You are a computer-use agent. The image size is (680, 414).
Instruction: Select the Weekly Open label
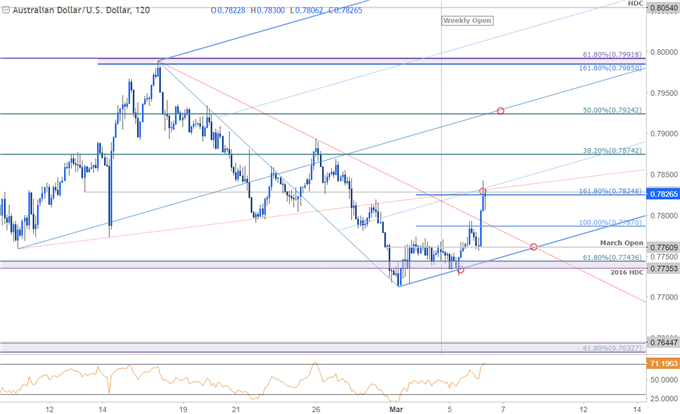(467, 20)
